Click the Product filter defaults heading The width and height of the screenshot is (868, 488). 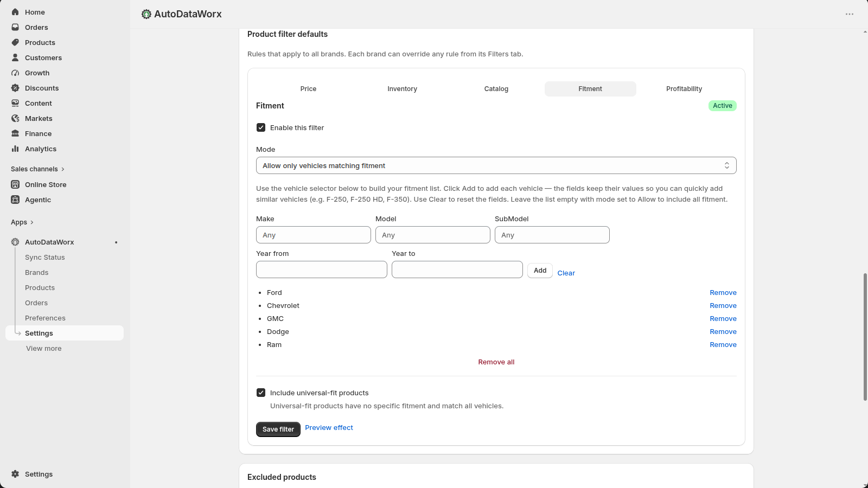point(288,34)
